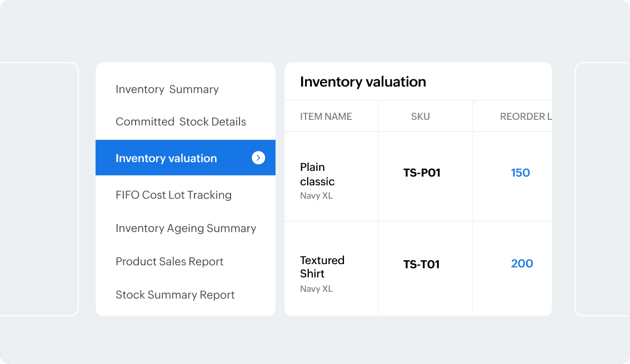Select the Inventory valuation sidebar entry
630x364 pixels.
click(x=166, y=158)
